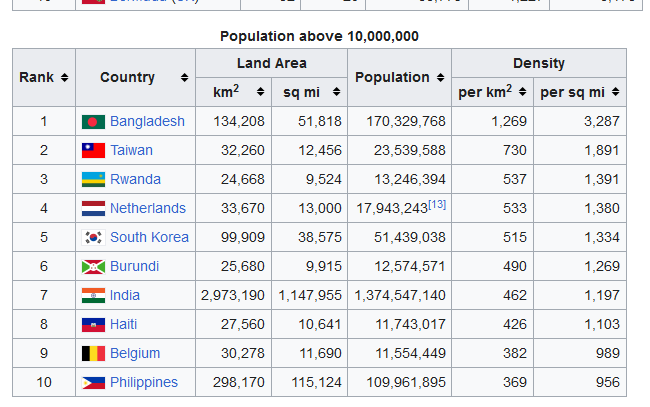650x407 pixels.
Task: Click India's population cell
Action: tap(399, 296)
